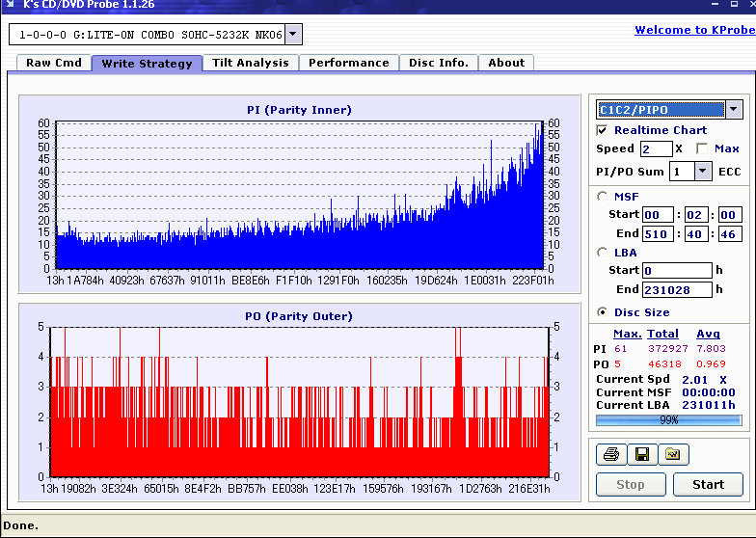Choose the Disc Size radio option
Screen dimensions: 756x538
[603, 311]
